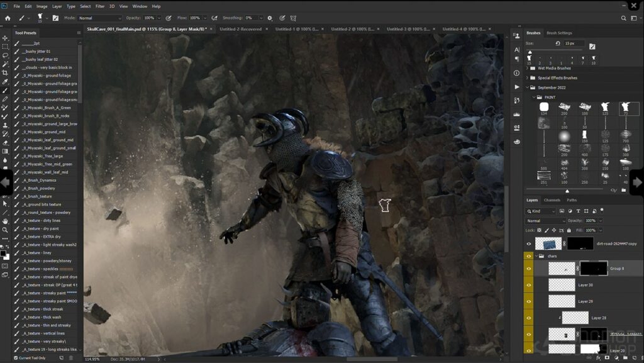Toggle symmetry paint butterfly icon

(x=293, y=18)
